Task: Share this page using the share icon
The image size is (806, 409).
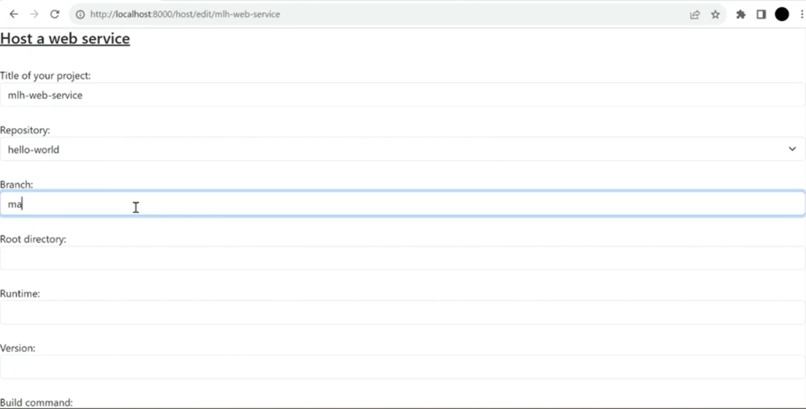Action: click(695, 14)
